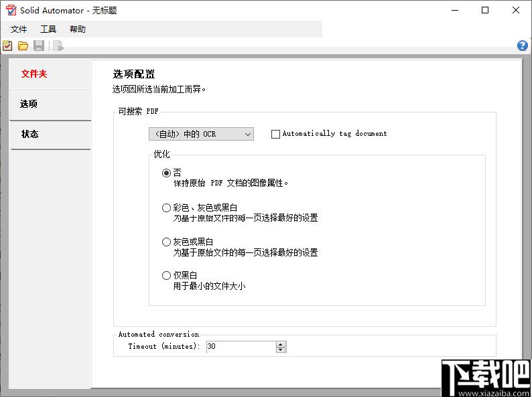Switch to the 文件夹 tab

pyautogui.click(x=50, y=74)
